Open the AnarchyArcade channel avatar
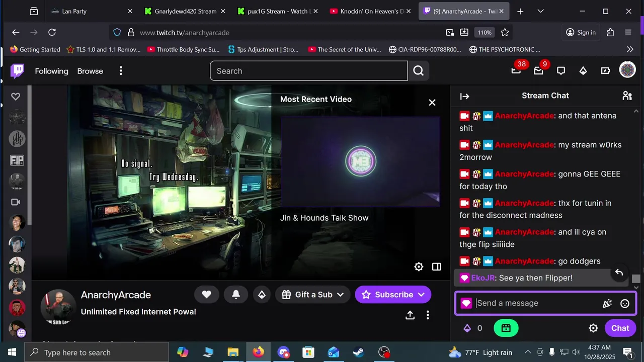Viewport: 644px width, 362px height. point(58,307)
